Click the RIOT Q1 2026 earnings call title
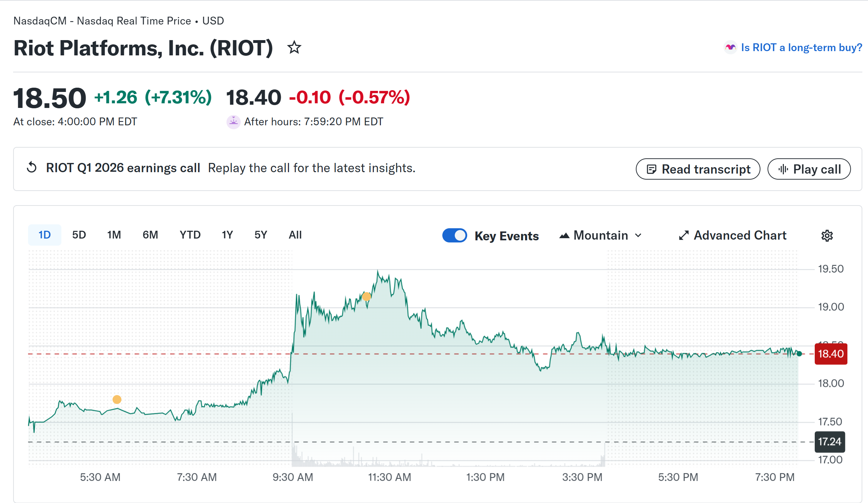Viewport: 868px width, 503px height. pyautogui.click(x=123, y=168)
